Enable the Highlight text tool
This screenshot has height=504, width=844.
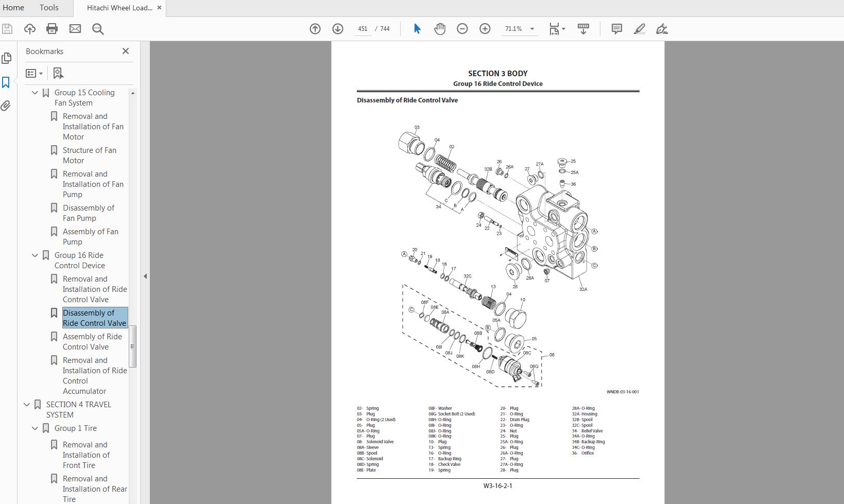tap(639, 29)
